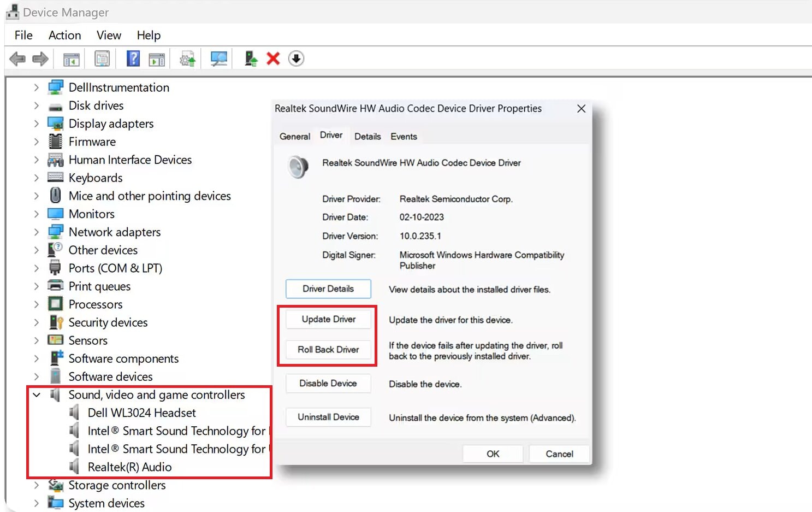Click the Forward arrow in the toolbar
The height and width of the screenshot is (512, 812).
[40, 58]
